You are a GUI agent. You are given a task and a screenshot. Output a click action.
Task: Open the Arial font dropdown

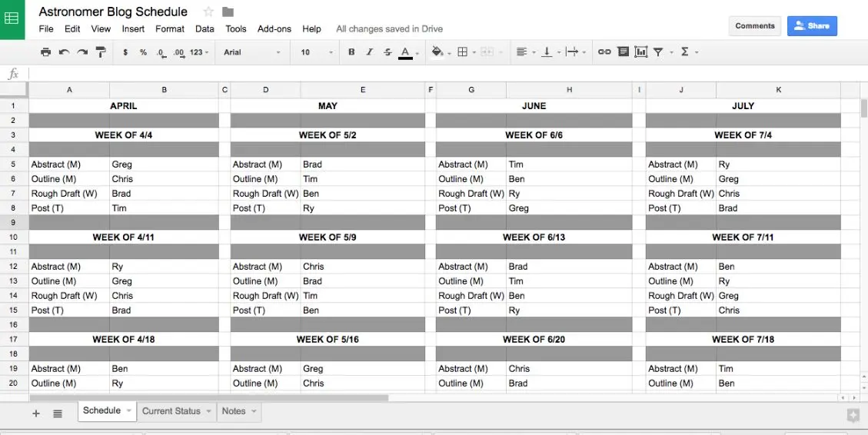(x=252, y=52)
